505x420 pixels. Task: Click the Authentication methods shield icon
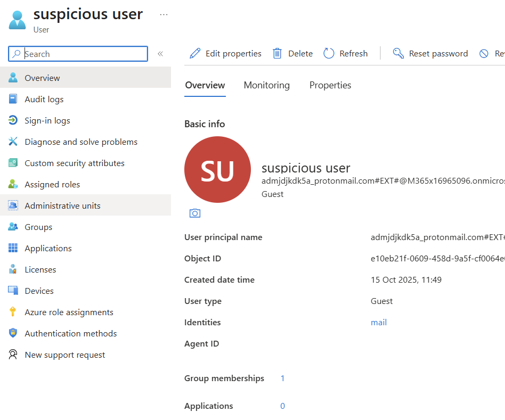[13, 333]
